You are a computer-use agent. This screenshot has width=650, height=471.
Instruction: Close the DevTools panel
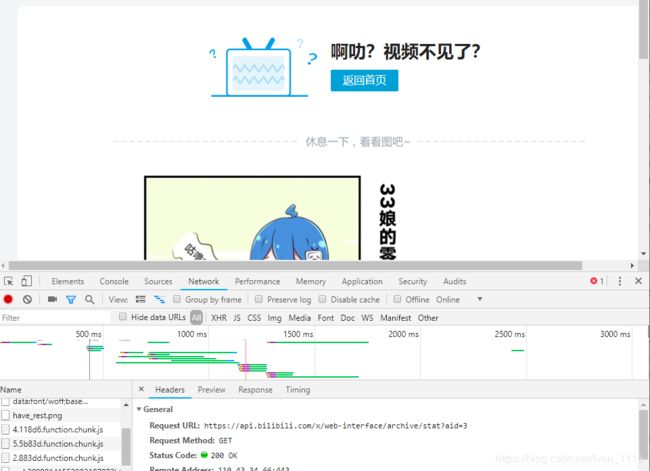638,281
